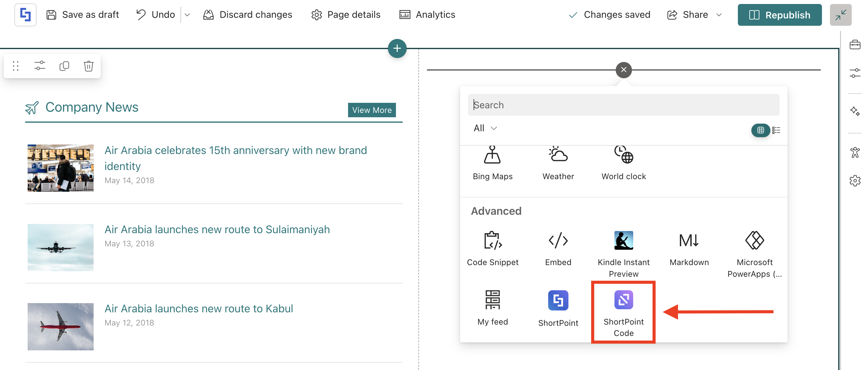Delete the section using trash icon
868x370 pixels.
[88, 66]
